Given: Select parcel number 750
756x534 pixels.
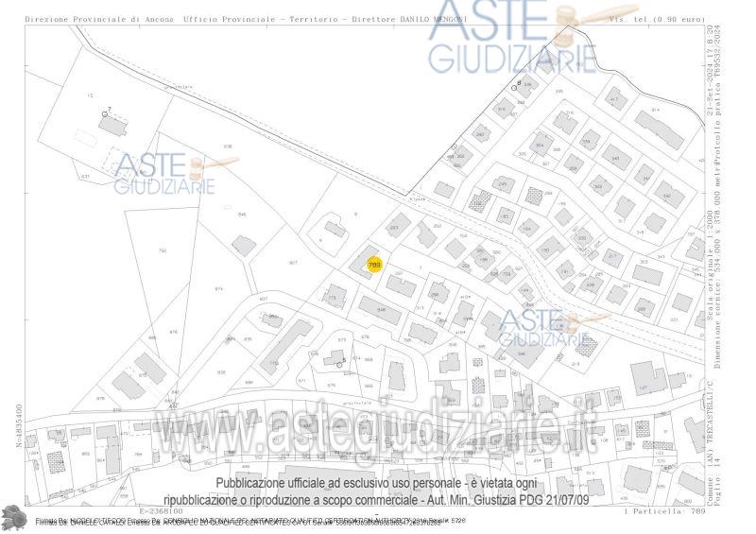Looking at the screenshot, I should click(162, 250).
